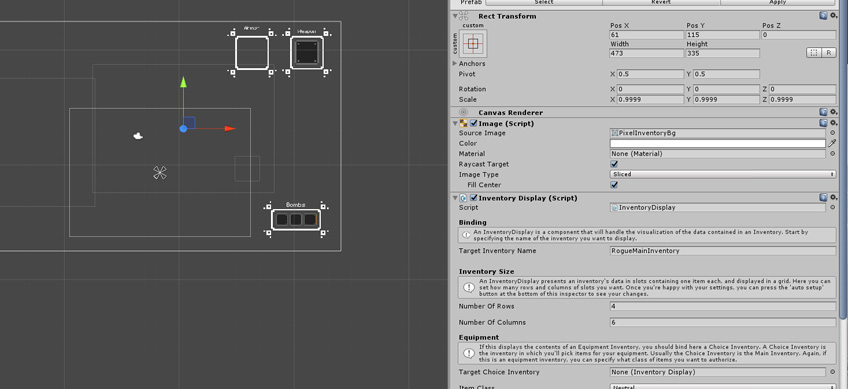Click the Canvas Renderer component icon
This screenshot has width=848, height=389.
[463, 113]
